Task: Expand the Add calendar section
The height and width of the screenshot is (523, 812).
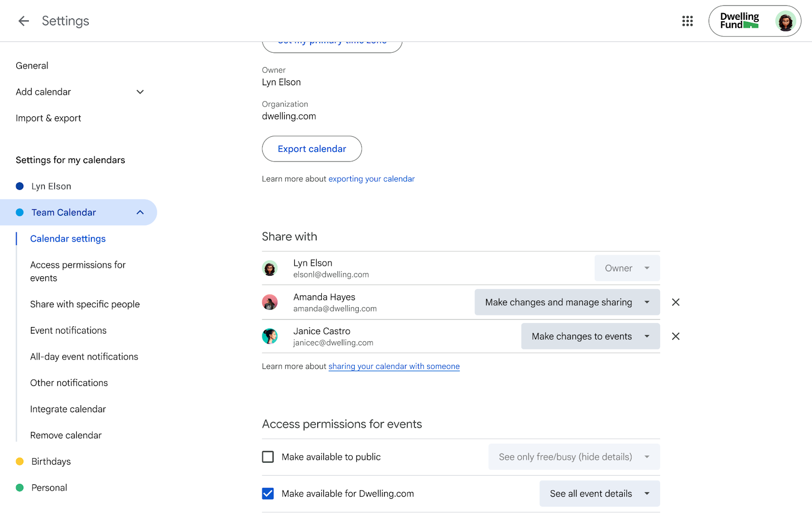Action: pos(140,92)
